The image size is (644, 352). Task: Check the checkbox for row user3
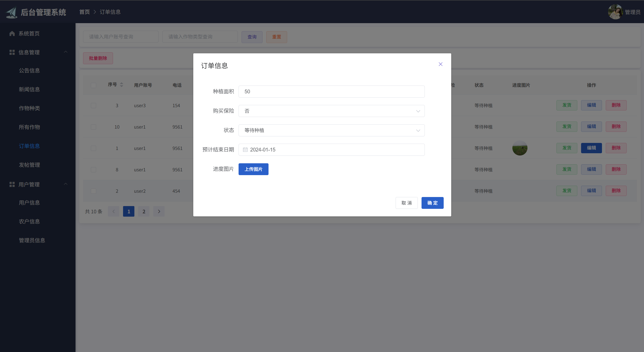93,105
